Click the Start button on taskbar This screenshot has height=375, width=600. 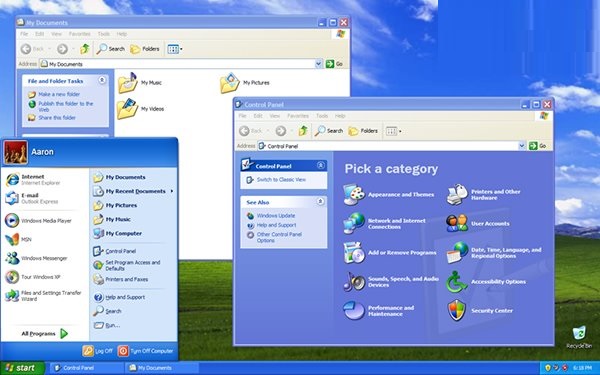22,368
